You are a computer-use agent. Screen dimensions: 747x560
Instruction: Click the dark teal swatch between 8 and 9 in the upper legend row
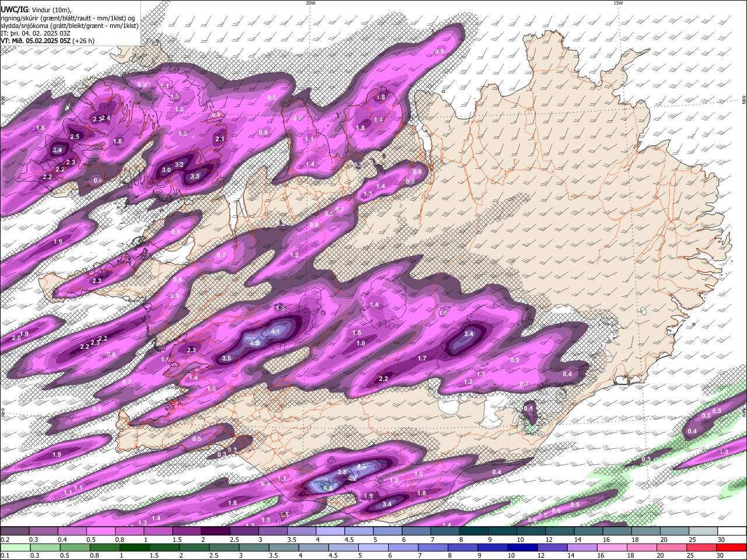pyautogui.click(x=474, y=531)
